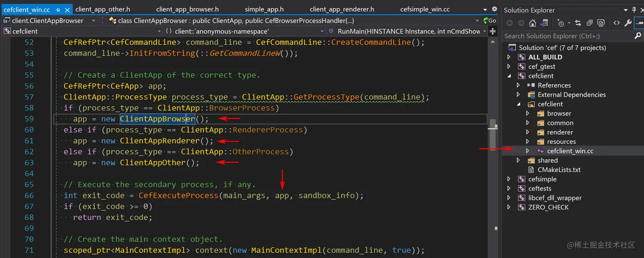Select cefclient_win.cc in Solution Explorer

click(570, 151)
